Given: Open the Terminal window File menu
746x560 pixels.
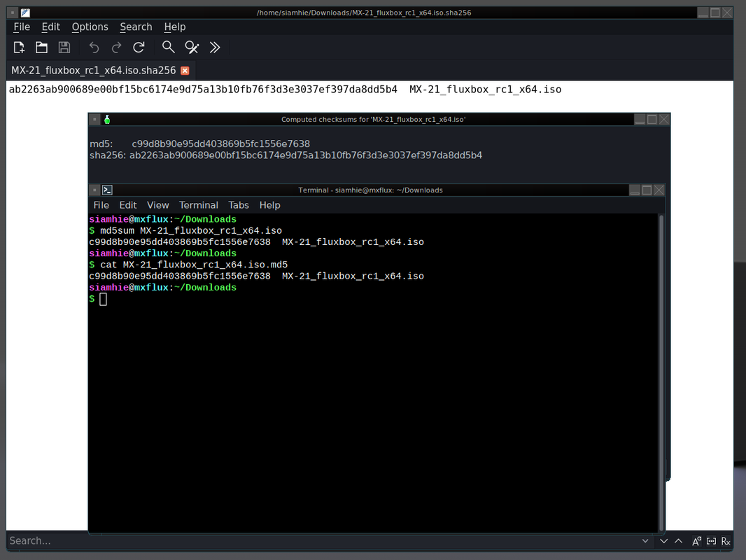Looking at the screenshot, I should click(x=101, y=205).
